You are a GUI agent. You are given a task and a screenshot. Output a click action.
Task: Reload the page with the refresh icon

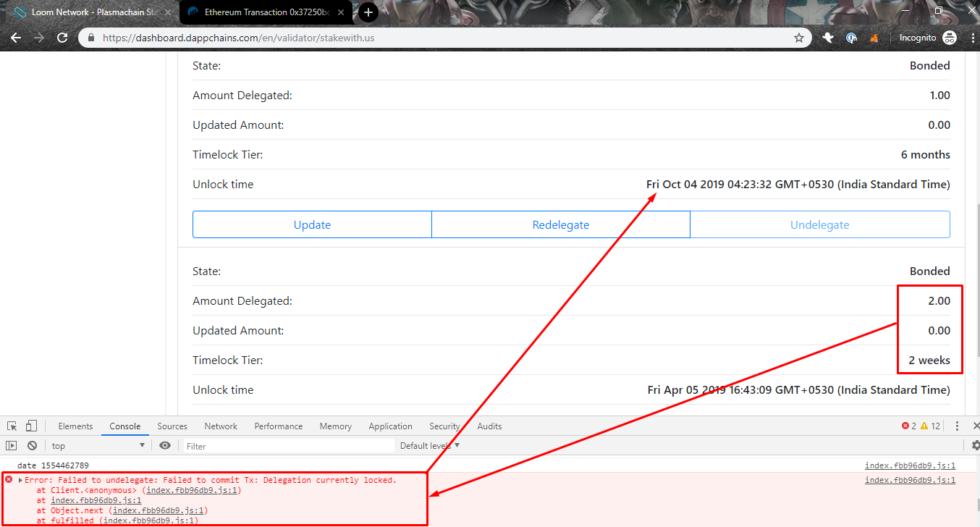tap(63, 38)
